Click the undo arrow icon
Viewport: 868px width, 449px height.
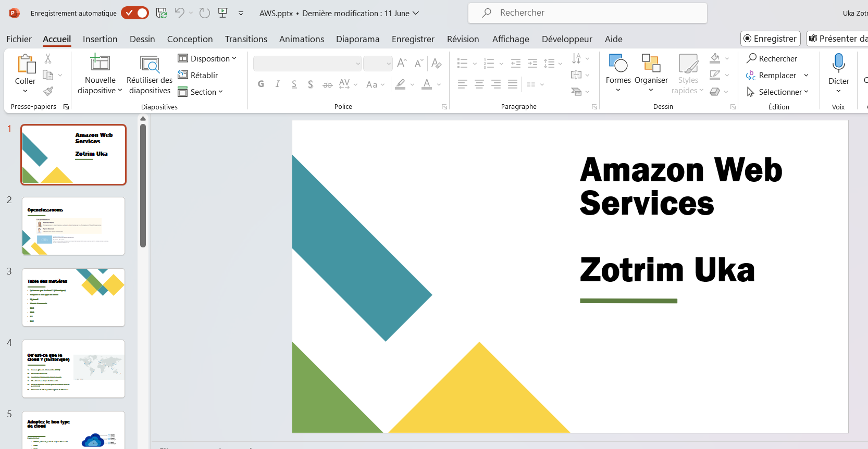point(179,13)
